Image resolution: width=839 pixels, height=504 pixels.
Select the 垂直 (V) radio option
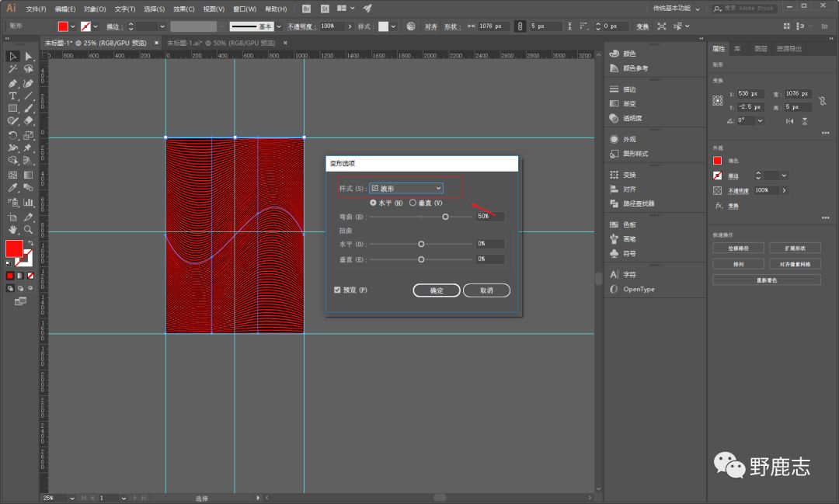(413, 203)
